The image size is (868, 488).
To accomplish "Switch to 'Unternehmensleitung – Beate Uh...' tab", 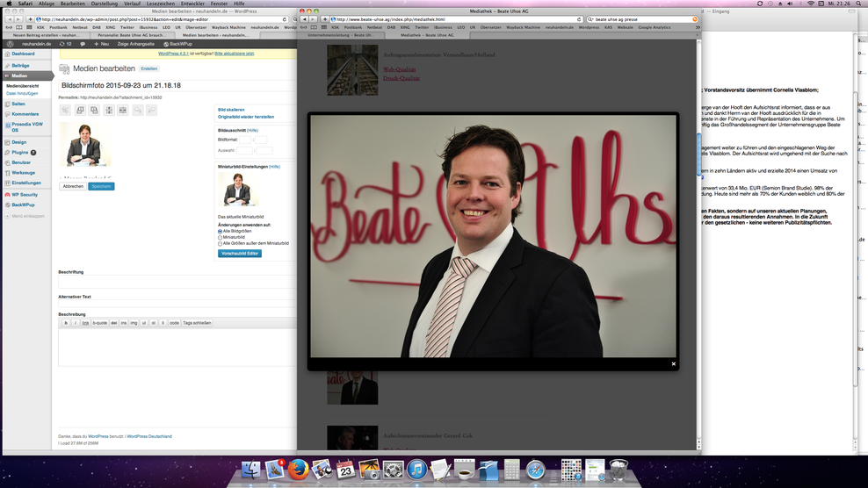I will 341,35.
